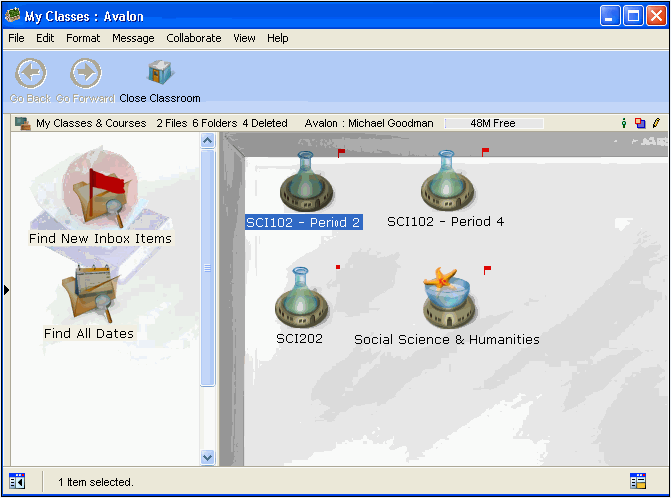Open the Collaborate menu

click(194, 38)
